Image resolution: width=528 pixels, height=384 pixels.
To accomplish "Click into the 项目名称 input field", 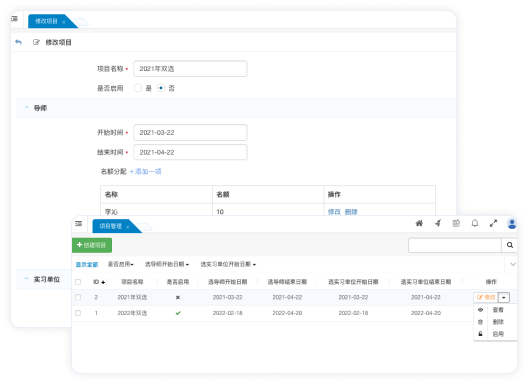I will (x=190, y=69).
